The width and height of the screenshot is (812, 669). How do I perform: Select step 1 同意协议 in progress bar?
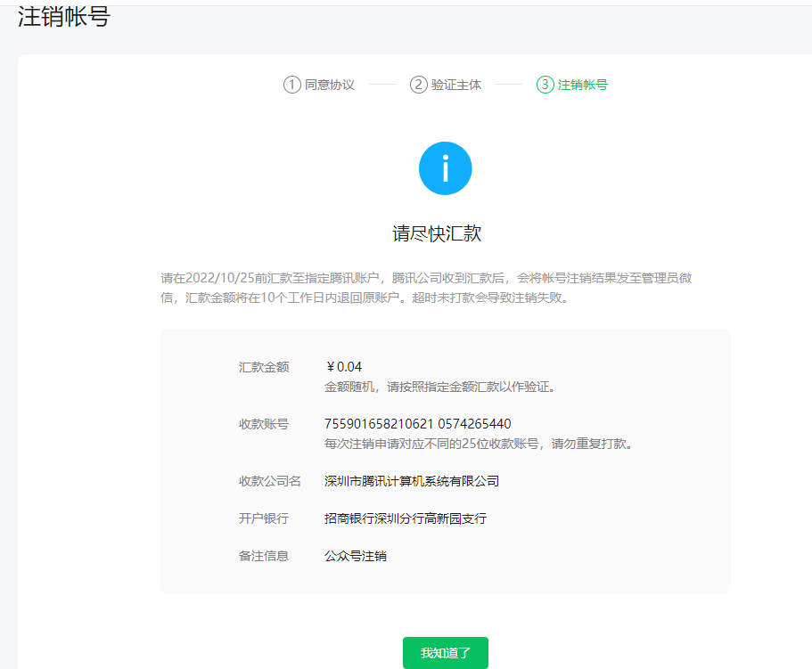319,85
